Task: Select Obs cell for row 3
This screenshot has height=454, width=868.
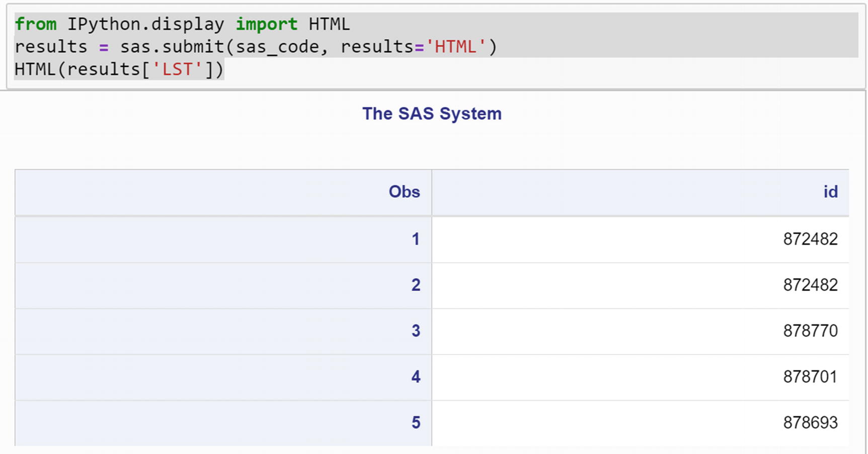Action: click(223, 331)
